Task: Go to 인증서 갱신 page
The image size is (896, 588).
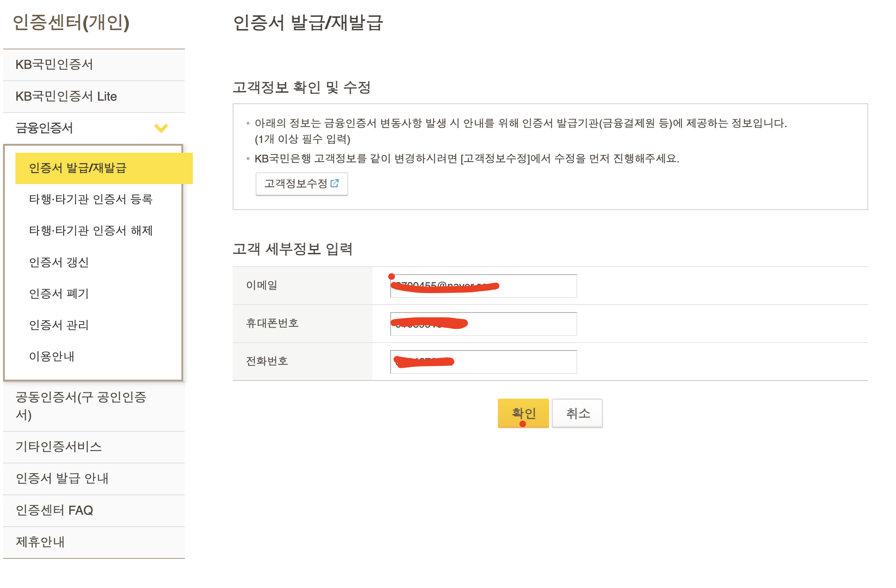Action: [59, 262]
